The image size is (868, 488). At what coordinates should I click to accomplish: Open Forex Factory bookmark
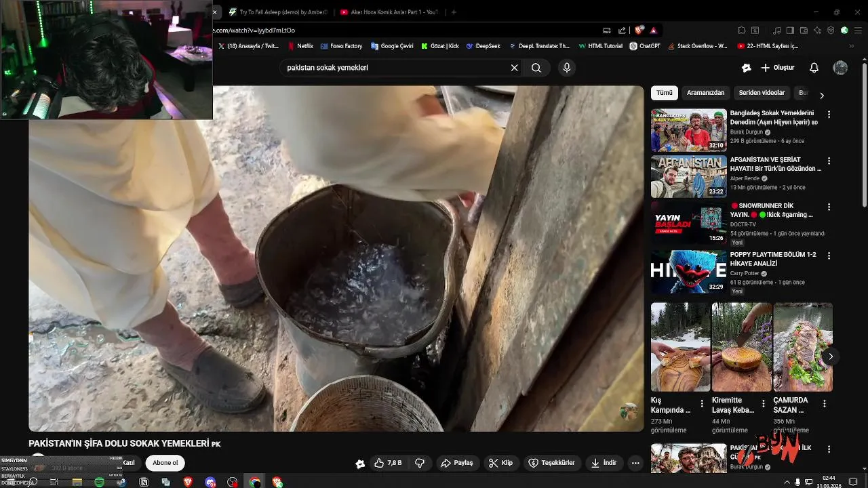[341, 46]
